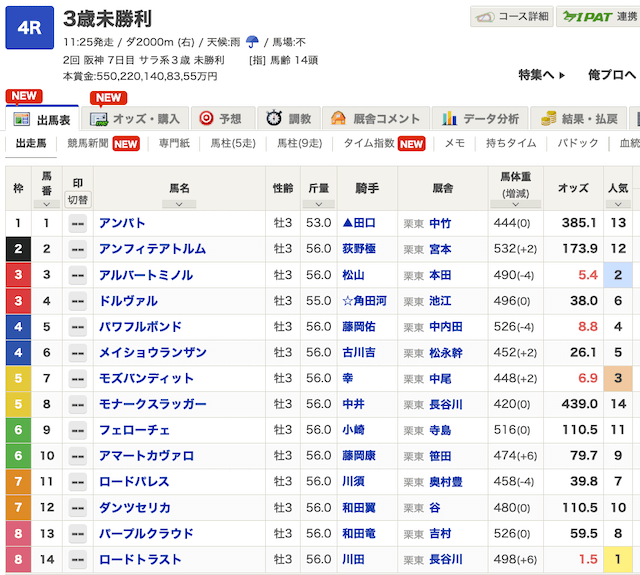
Task: Sort by 馬番 column arrow
Action: (47, 204)
